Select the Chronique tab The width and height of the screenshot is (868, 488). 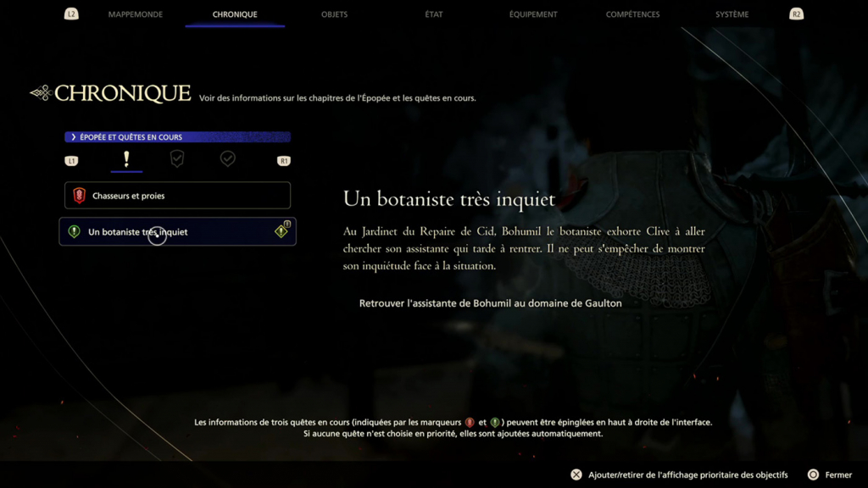pyautogui.click(x=235, y=14)
